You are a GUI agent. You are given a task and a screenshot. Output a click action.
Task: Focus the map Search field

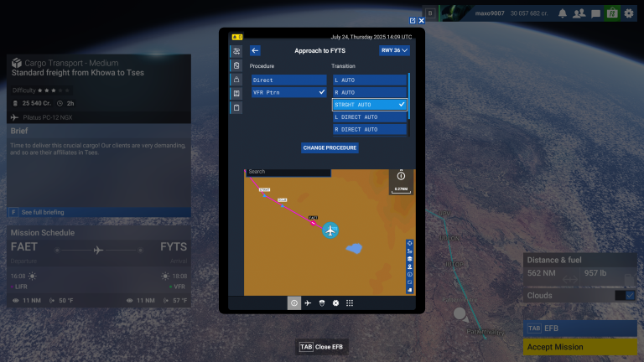(288, 172)
